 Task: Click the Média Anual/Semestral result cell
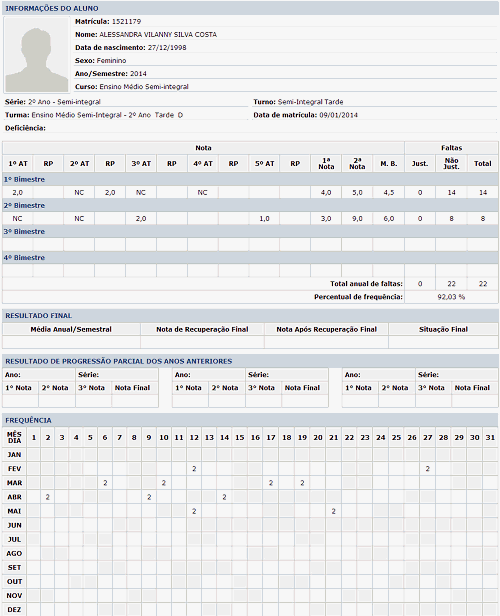pos(71,342)
